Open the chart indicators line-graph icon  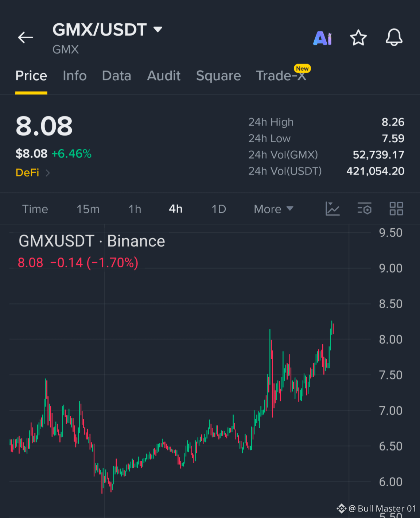pyautogui.click(x=332, y=209)
